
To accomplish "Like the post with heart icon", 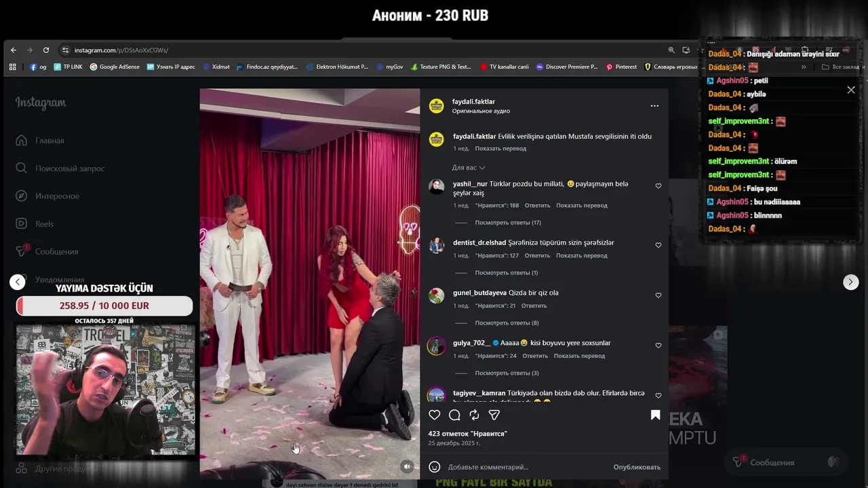I will (435, 415).
